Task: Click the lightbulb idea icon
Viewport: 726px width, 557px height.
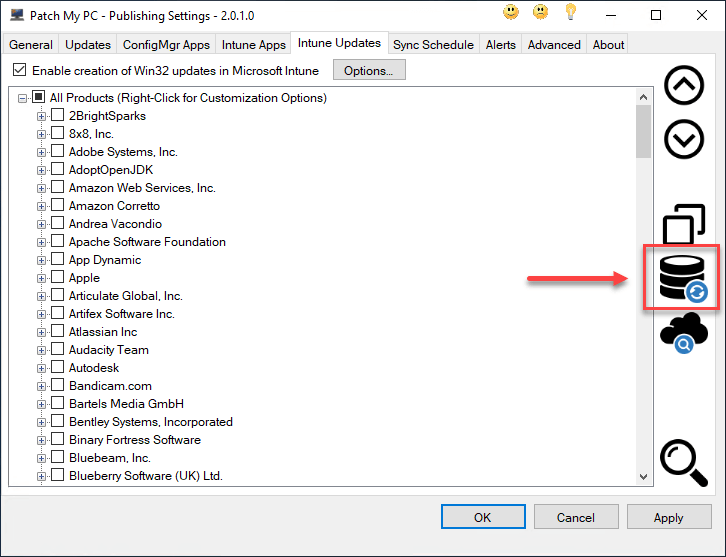Action: 570,12
